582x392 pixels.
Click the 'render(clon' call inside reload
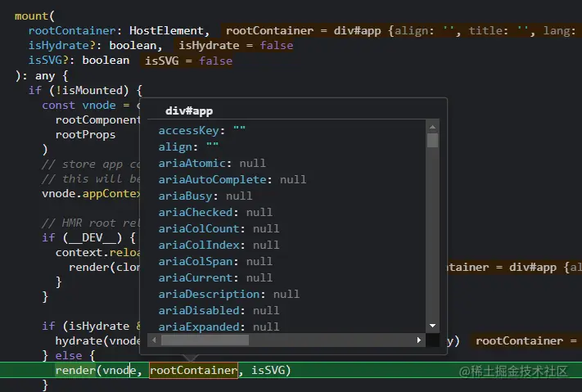click(x=104, y=268)
